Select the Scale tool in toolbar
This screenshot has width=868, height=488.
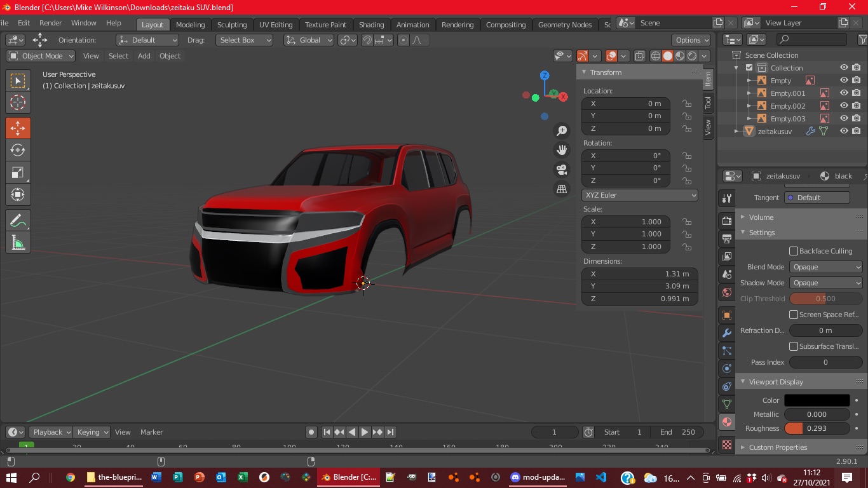(x=18, y=173)
